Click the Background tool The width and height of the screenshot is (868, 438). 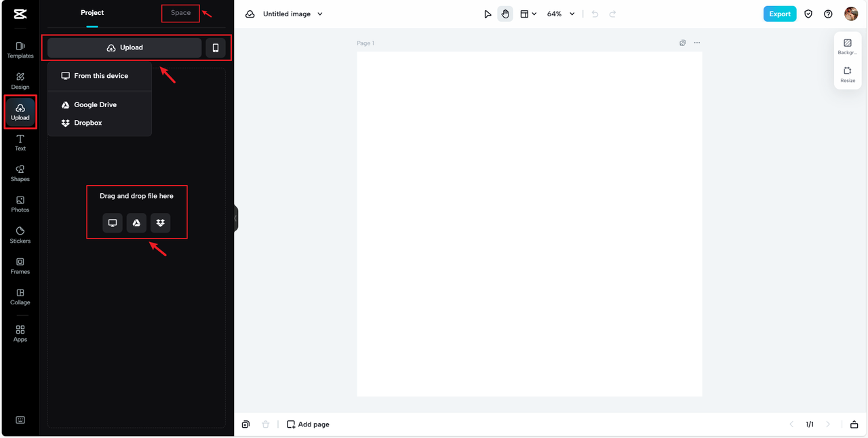point(848,47)
